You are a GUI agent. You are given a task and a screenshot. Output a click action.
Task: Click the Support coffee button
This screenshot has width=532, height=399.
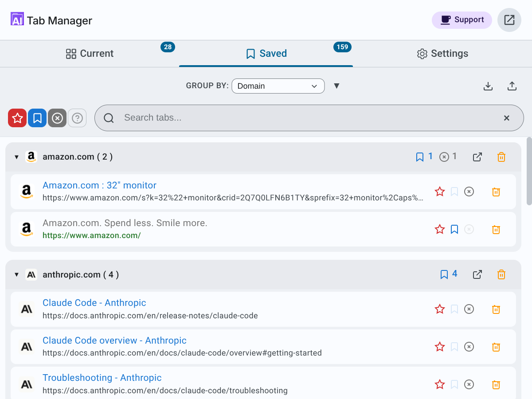tap(462, 20)
